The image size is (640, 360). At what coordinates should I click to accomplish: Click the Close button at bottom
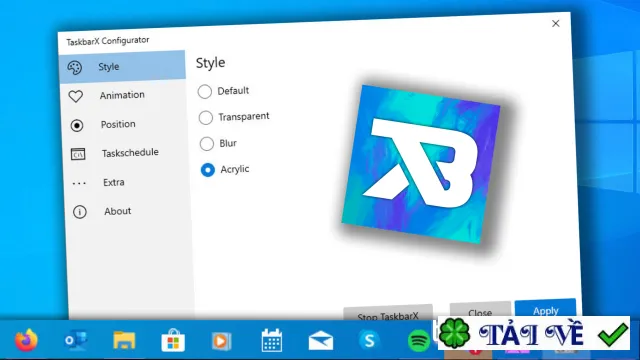[x=480, y=311]
